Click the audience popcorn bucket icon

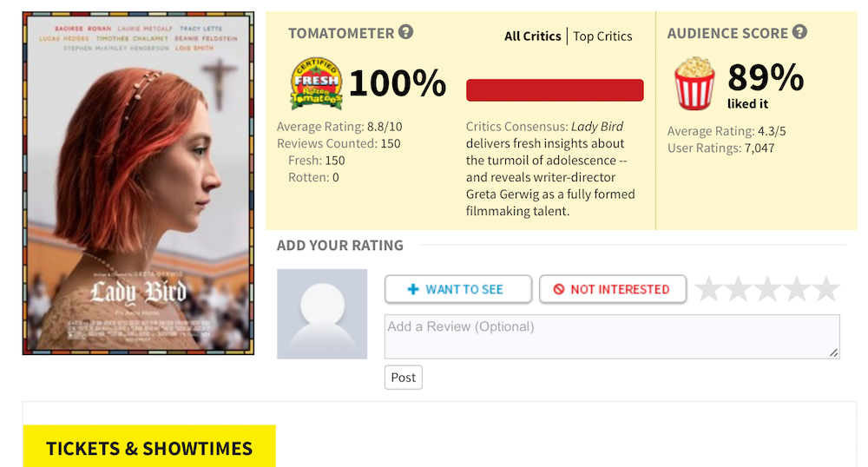point(694,83)
